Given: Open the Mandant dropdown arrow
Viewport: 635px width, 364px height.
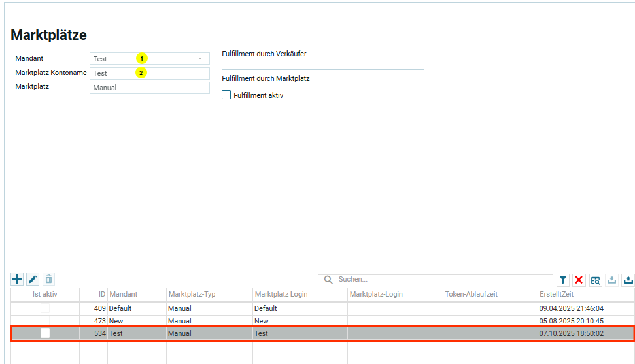Looking at the screenshot, I should (200, 59).
